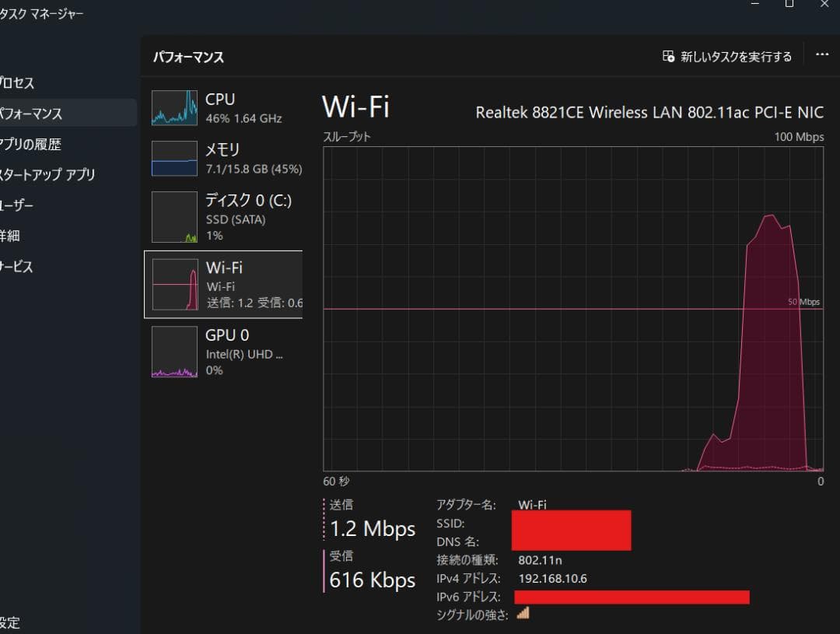Click the IPv4 アドレス value 192.168.10.6
The width and height of the screenshot is (840, 634).
click(x=553, y=579)
